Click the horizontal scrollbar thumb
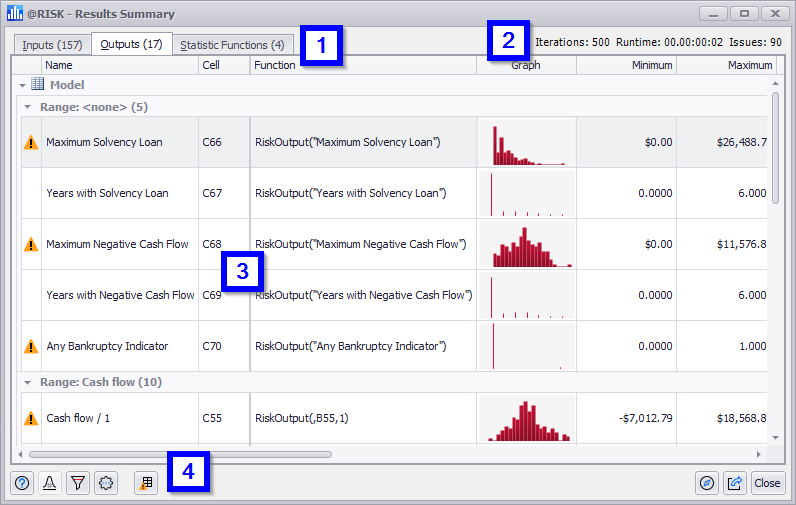The height and width of the screenshot is (505, 796). coord(180,454)
